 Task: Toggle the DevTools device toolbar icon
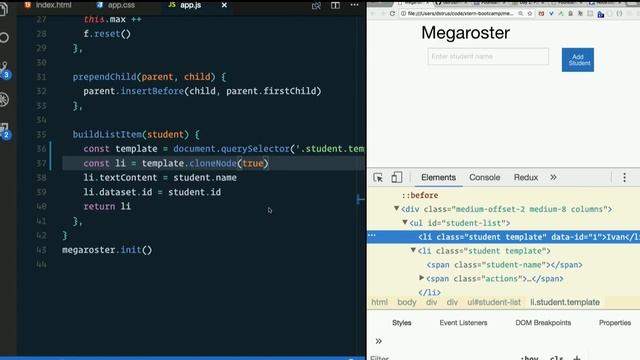(x=396, y=177)
